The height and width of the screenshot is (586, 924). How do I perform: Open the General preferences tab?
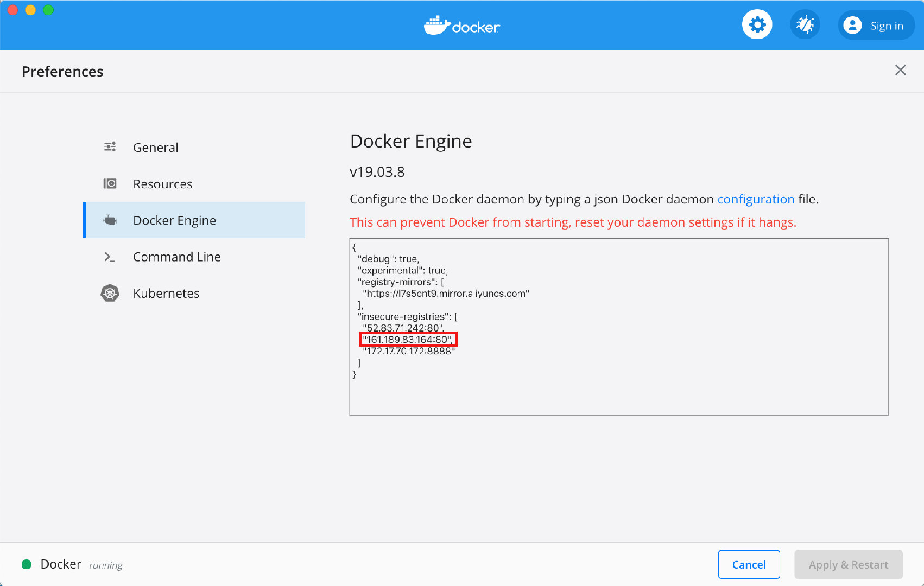click(194, 147)
